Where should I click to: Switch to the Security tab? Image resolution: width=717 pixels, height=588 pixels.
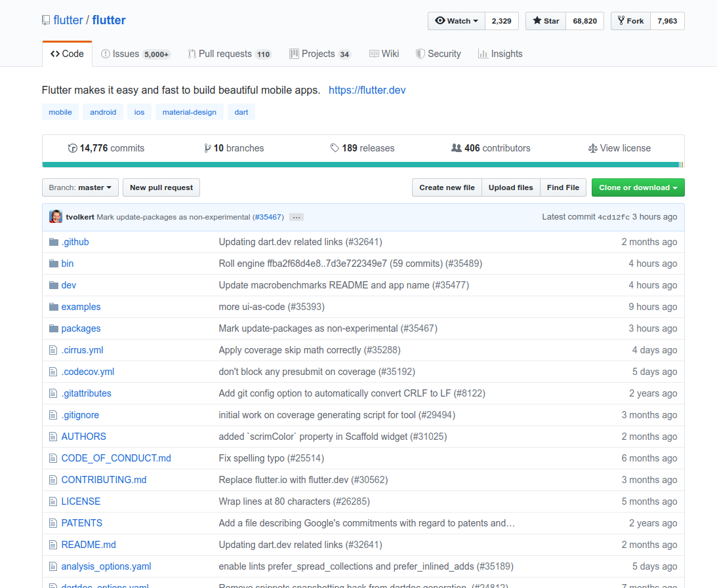tap(438, 54)
